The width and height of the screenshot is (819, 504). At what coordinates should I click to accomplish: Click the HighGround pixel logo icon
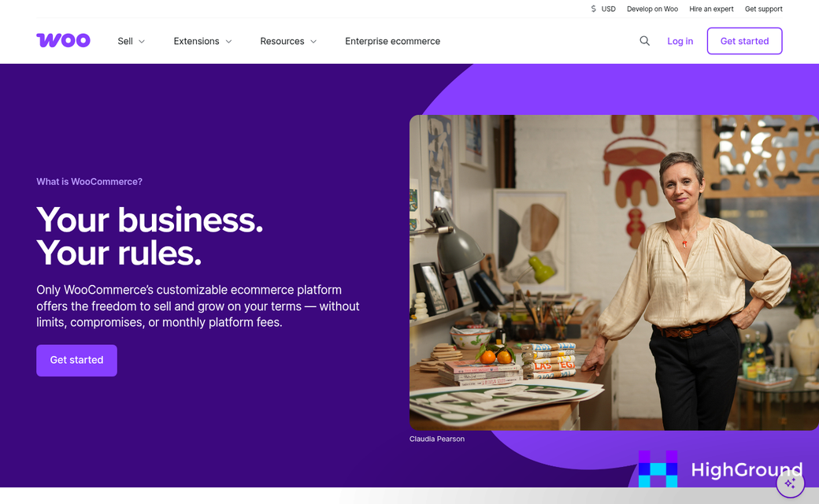pos(658,469)
